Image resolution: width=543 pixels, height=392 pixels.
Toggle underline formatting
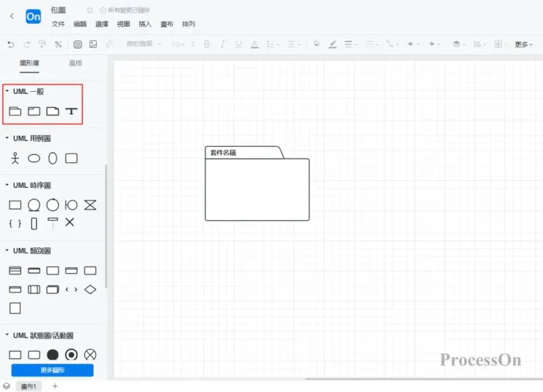tap(238, 44)
